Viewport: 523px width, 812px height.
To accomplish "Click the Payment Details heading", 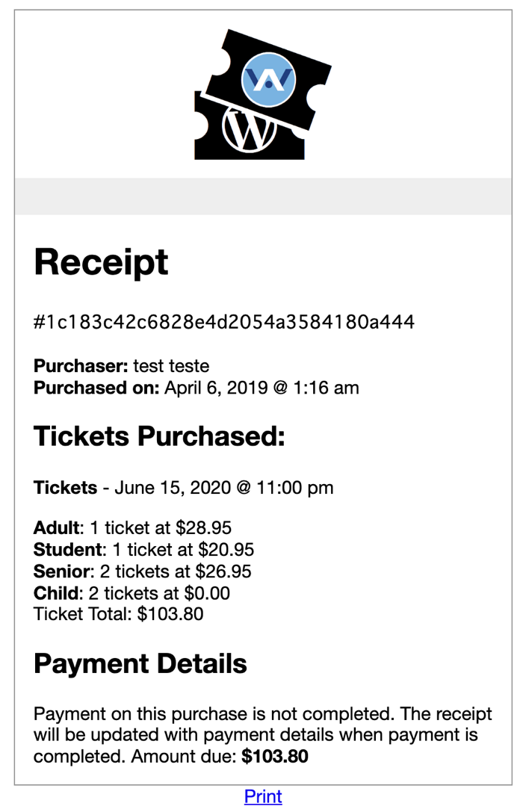I will pos(140,663).
